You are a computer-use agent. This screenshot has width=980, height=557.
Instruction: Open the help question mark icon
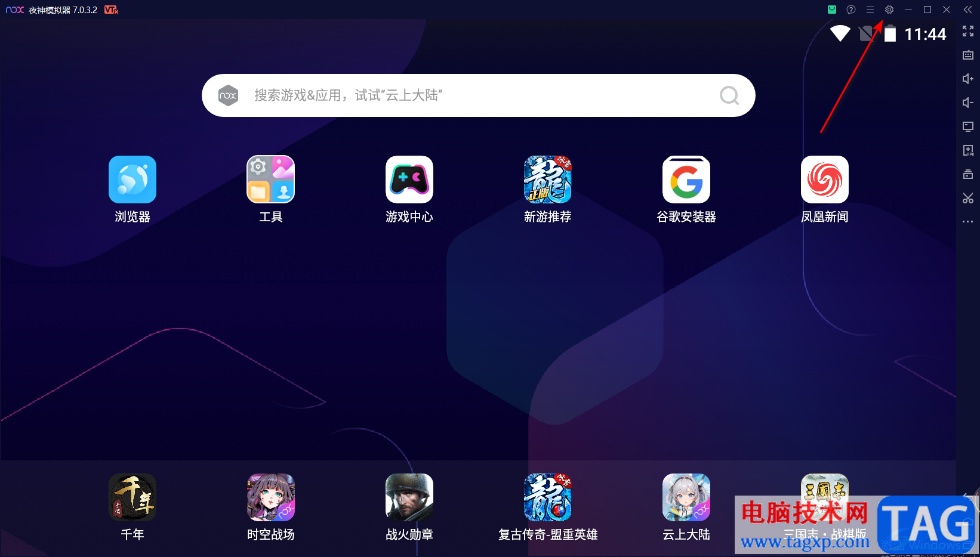coord(851,10)
